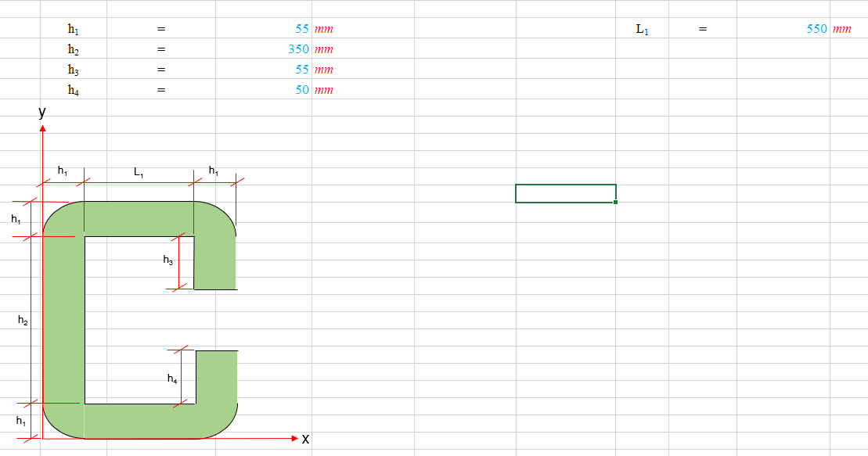Click the x axis text label
Image resolution: width=868 pixels, height=456 pixels.
click(304, 440)
